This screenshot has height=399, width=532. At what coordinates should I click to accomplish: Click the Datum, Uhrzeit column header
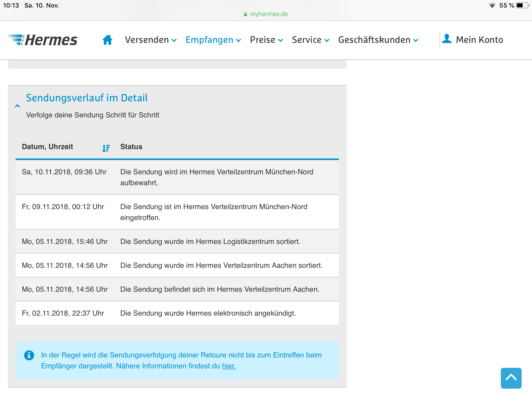point(48,147)
